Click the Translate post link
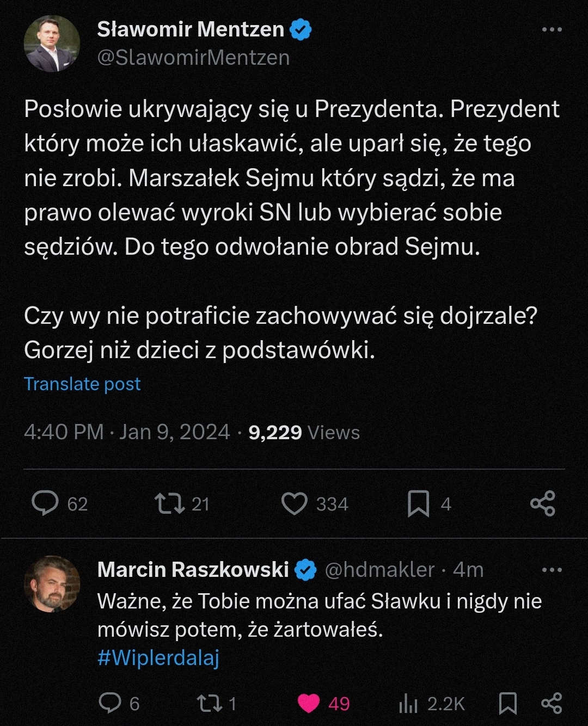 (x=82, y=384)
